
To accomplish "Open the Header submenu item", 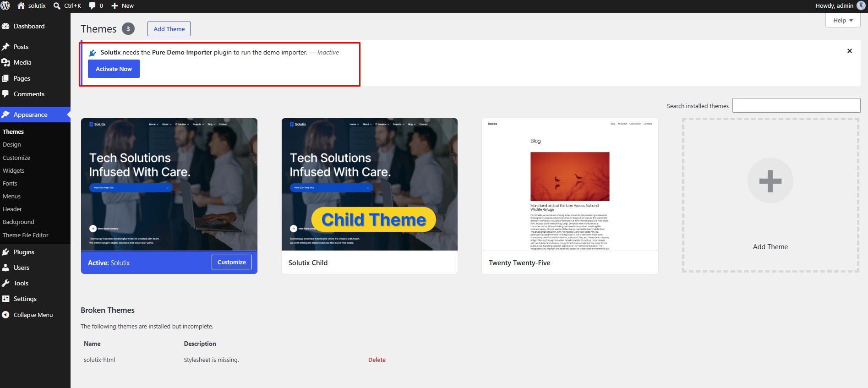I will click(x=12, y=209).
